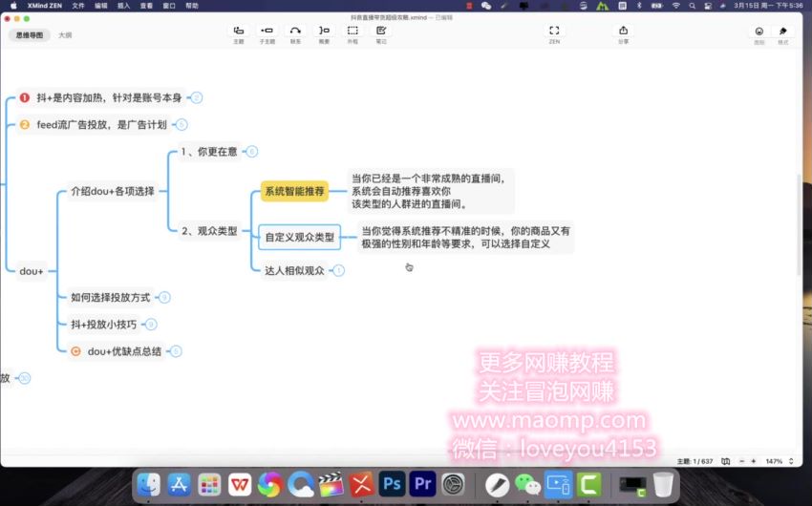Viewport: 812px width, 506px height.
Task: Open XMind app in the Dock
Action: click(361, 485)
